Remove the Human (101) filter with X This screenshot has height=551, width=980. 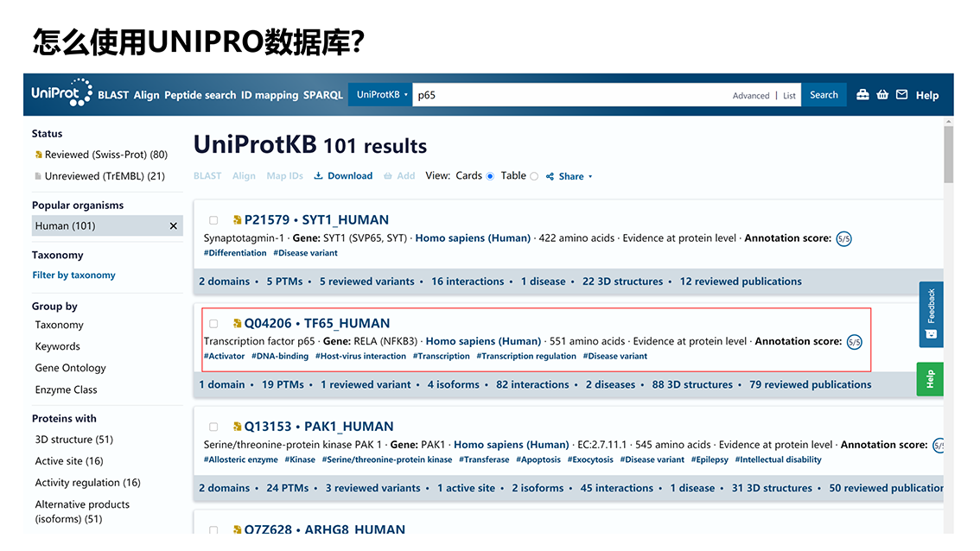pyautogui.click(x=173, y=226)
